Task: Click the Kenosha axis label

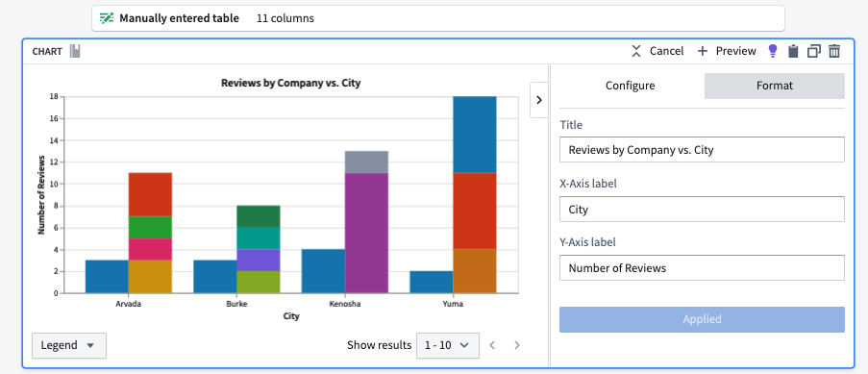Action: pyautogui.click(x=345, y=304)
